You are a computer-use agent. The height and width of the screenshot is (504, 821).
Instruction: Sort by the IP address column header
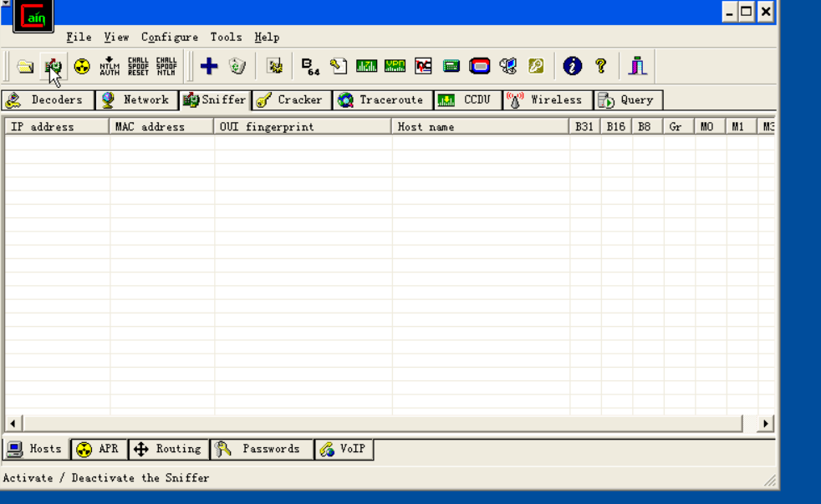click(57, 127)
